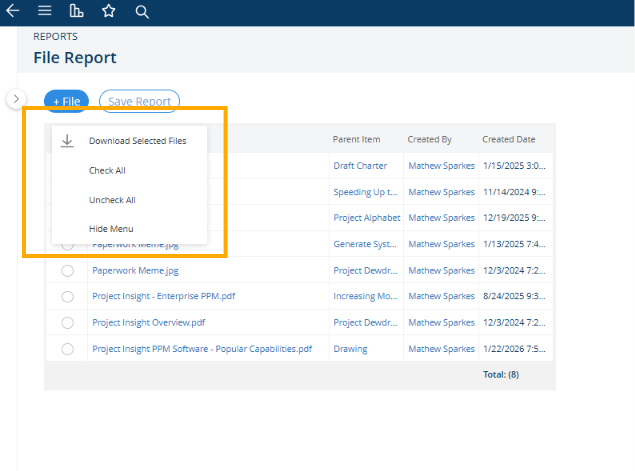Click the File Report page title
This screenshot has height=471, width=635.
(75, 58)
